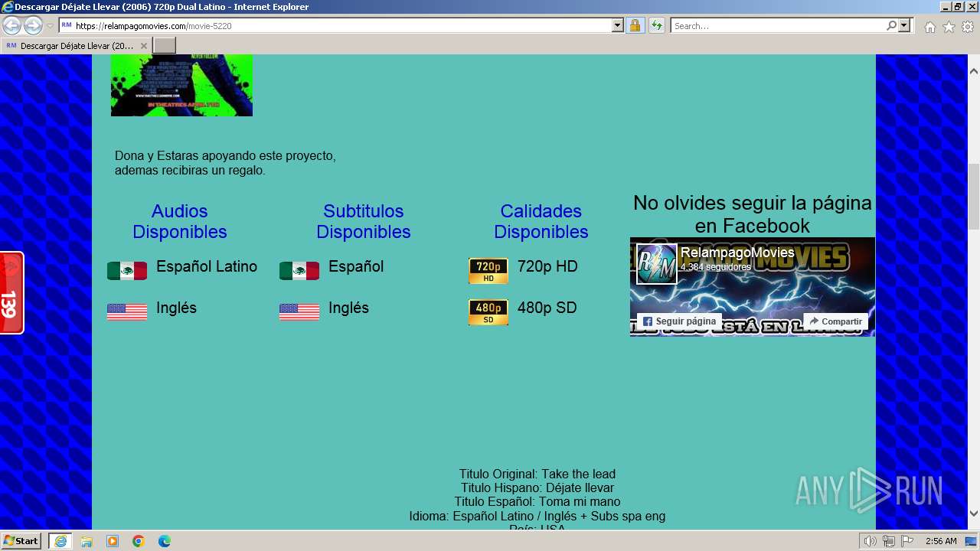Click the browser Back arrow button
The width and height of the screenshot is (980, 551).
(12, 26)
